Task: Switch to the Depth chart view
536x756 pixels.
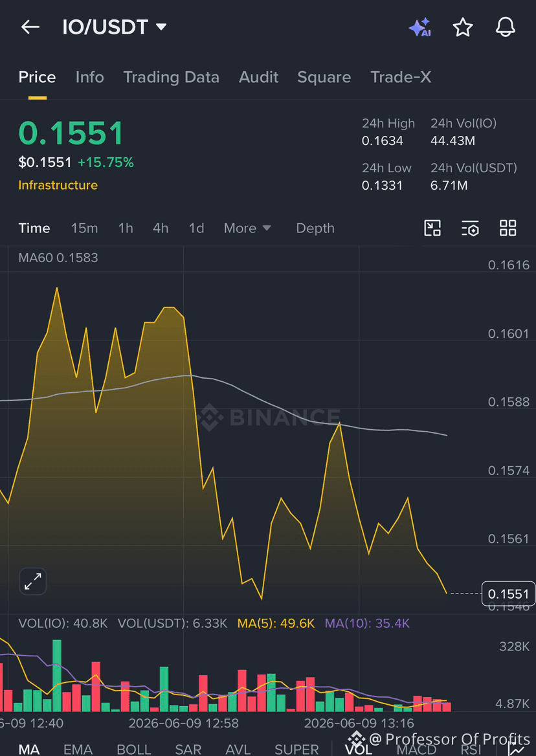Action: [315, 228]
